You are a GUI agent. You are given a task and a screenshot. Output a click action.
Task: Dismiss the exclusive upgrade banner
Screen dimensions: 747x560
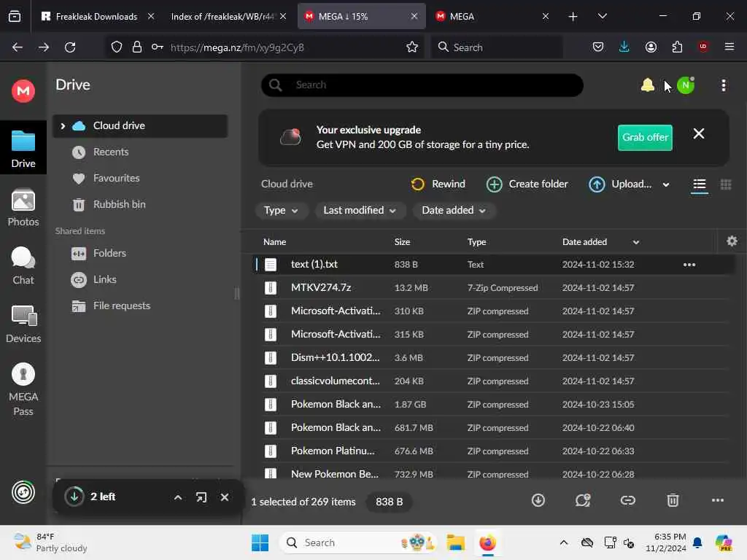click(698, 134)
